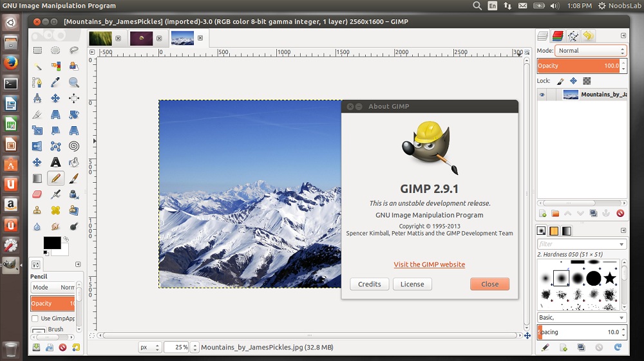Switch to the Undo History tab
Image resolution: width=644 pixels, height=361 pixels.
click(588, 36)
